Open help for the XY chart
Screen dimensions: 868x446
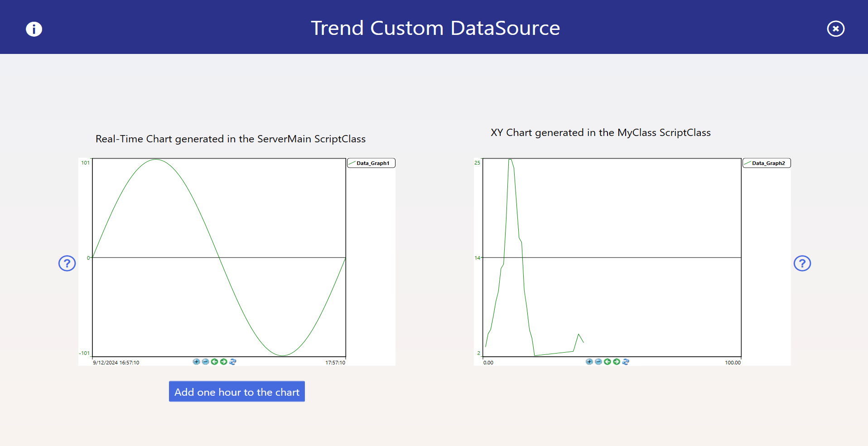(x=802, y=263)
